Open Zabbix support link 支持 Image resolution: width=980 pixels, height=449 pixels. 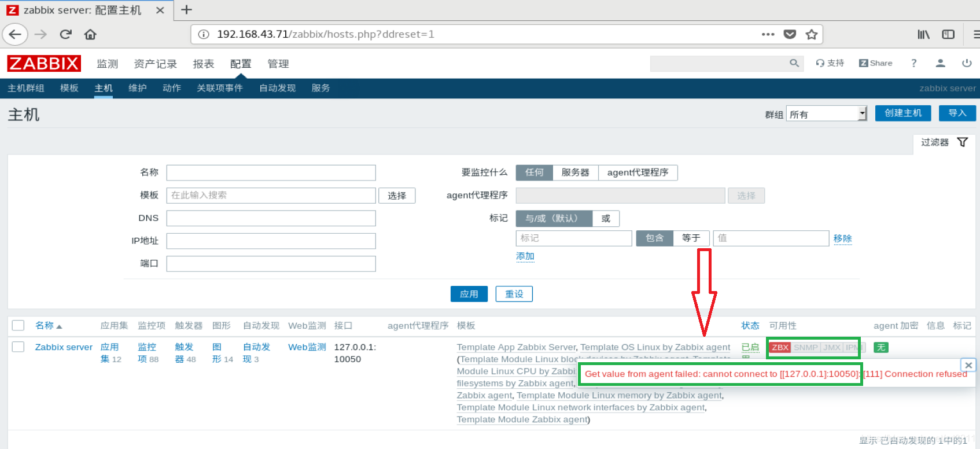tap(830, 63)
